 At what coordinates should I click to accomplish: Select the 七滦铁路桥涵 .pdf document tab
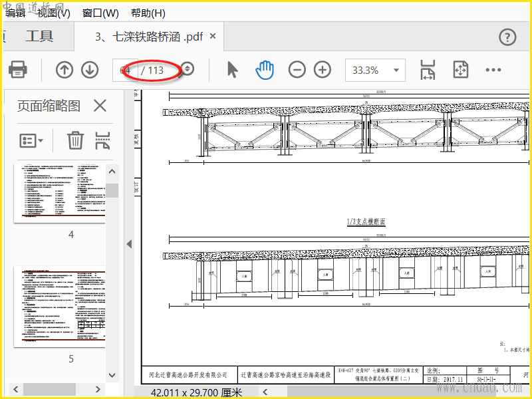tap(149, 37)
